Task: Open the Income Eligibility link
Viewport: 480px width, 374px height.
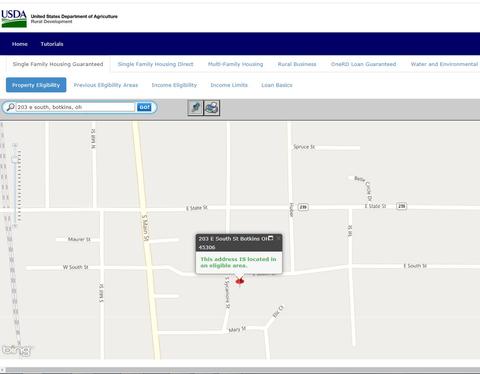Action: tap(174, 85)
